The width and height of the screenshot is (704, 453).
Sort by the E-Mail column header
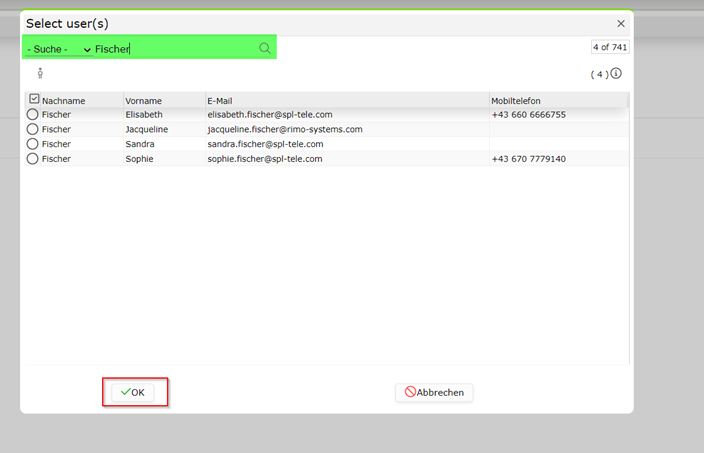tap(220, 101)
